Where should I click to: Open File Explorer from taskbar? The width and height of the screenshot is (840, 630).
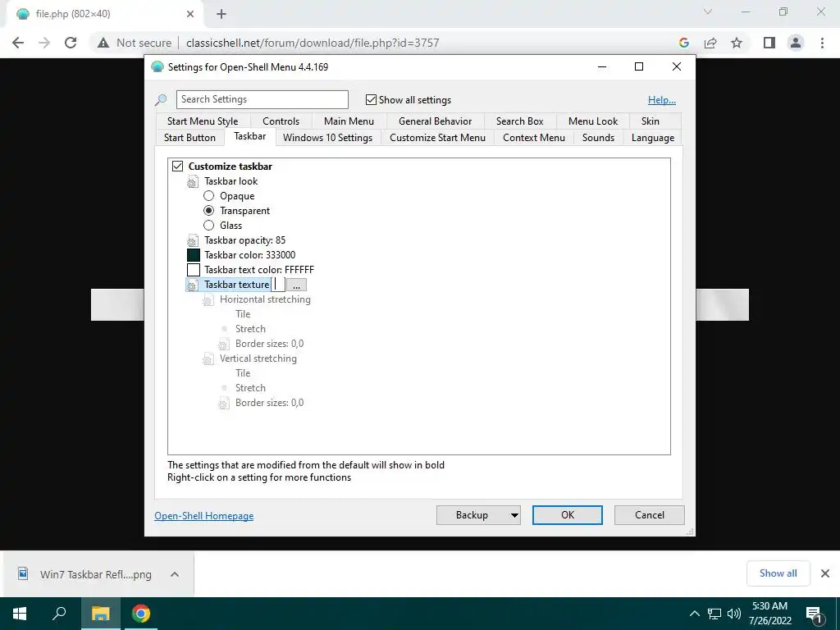pyautogui.click(x=100, y=614)
